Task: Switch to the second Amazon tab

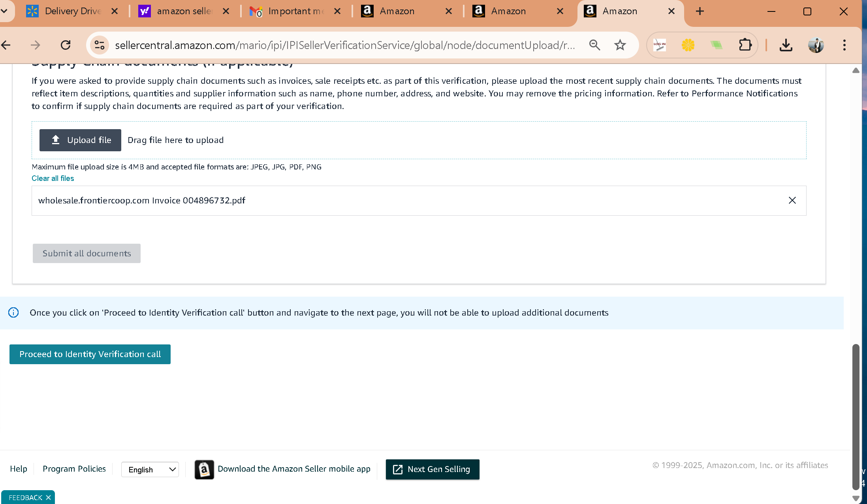Action: click(x=508, y=11)
